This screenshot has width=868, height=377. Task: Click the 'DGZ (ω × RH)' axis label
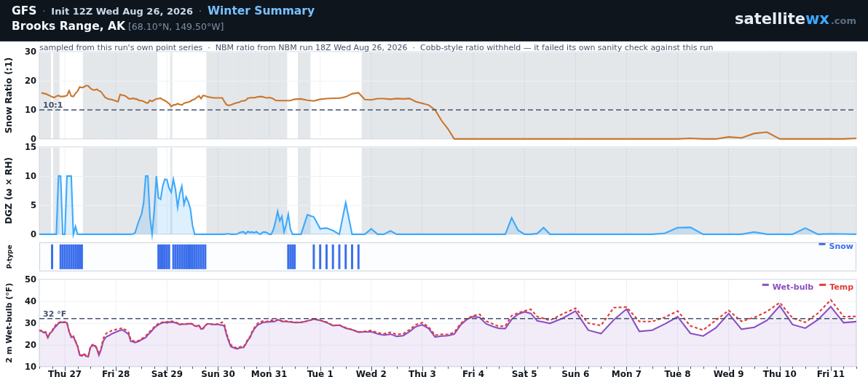(9, 191)
